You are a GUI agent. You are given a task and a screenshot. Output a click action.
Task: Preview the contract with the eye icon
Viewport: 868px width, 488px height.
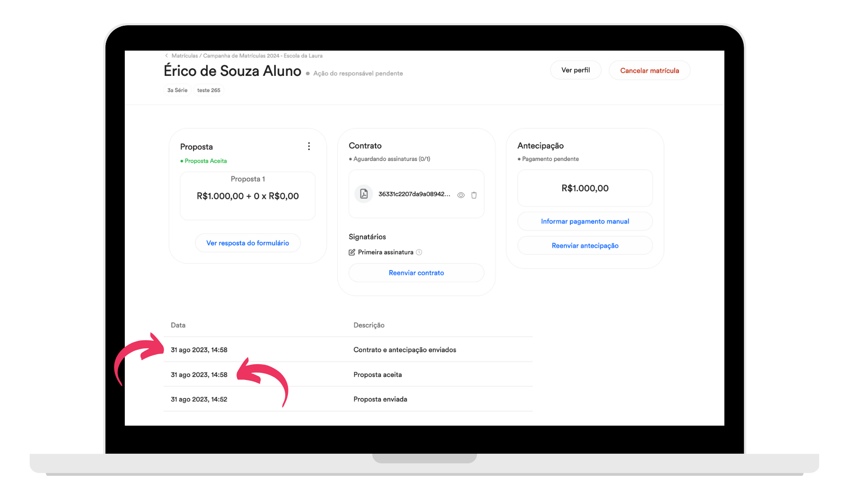coord(461,195)
